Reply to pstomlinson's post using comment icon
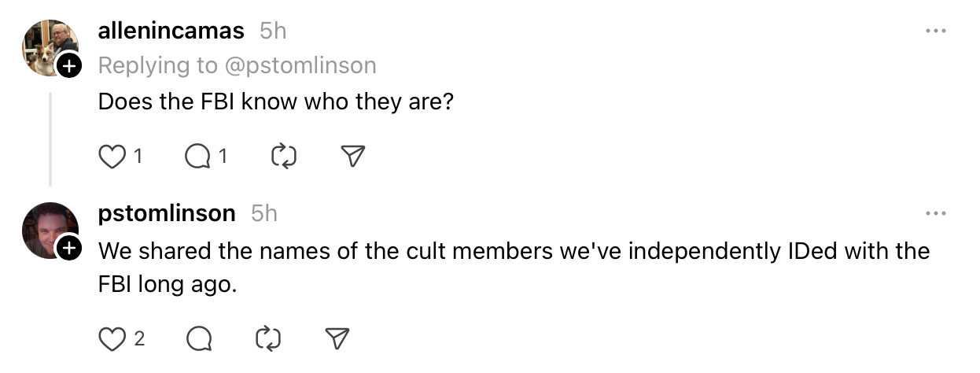Image resolution: width=980 pixels, height=373 pixels. 198,338
